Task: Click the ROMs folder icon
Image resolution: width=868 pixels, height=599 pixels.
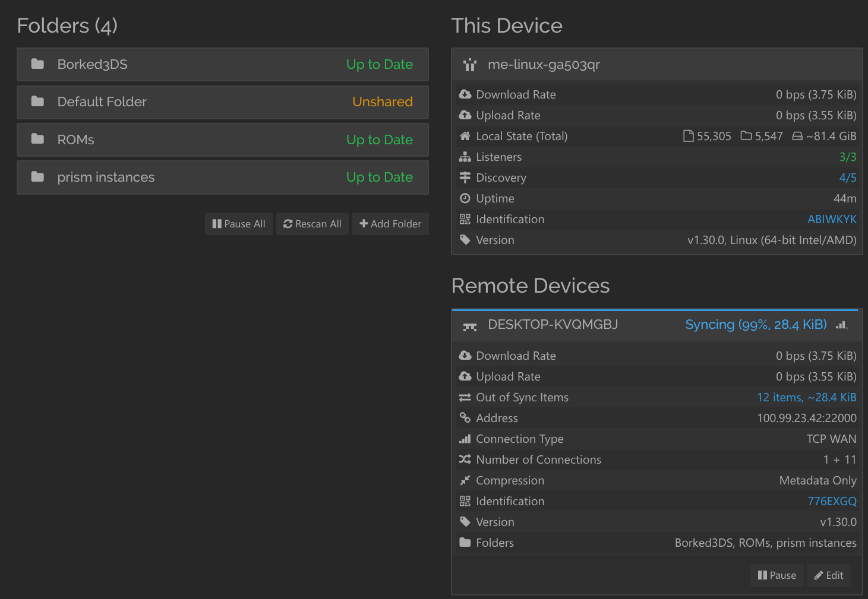Action: coord(37,139)
